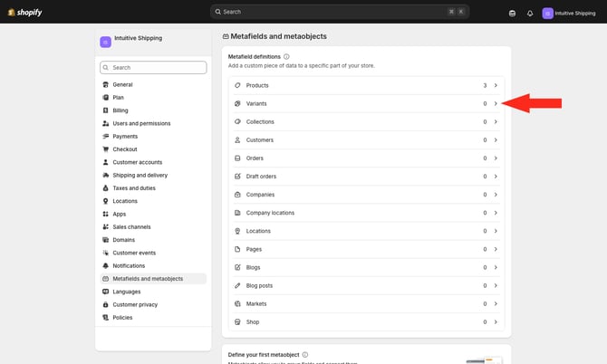The image size is (607, 364).
Task: Click the Customer events icon
Action: coord(105,253)
